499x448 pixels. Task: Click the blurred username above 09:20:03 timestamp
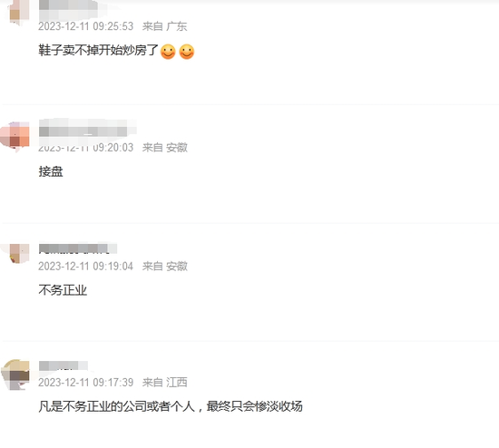tap(87, 131)
